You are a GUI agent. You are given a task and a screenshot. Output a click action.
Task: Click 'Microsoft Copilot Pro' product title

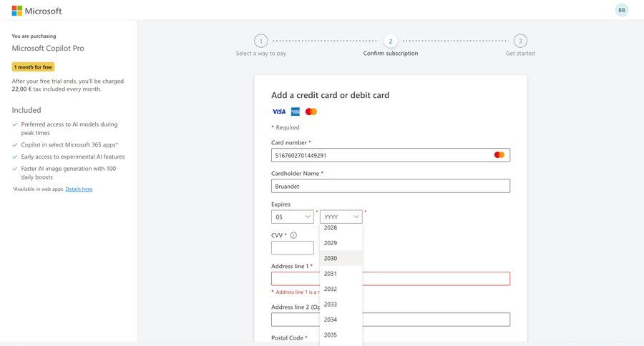pyautogui.click(x=48, y=48)
